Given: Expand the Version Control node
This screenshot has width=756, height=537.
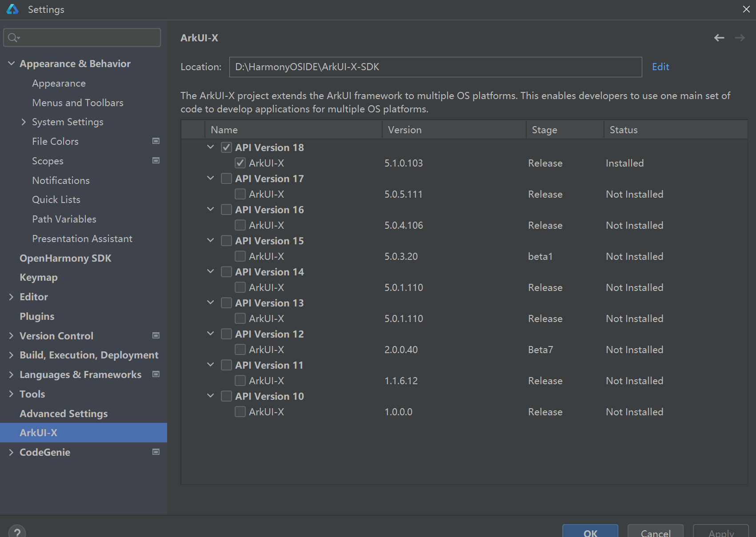Looking at the screenshot, I should pos(11,336).
